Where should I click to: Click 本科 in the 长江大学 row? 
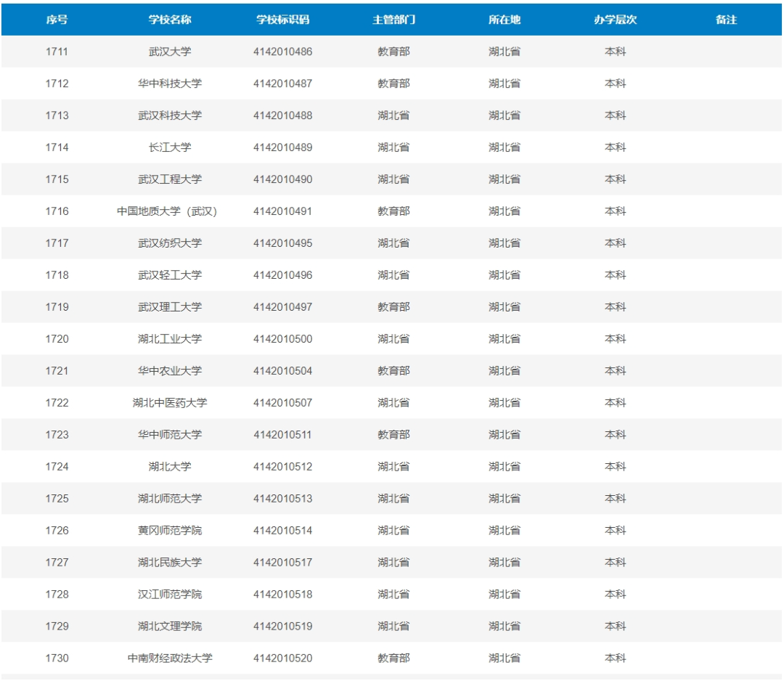point(615,147)
